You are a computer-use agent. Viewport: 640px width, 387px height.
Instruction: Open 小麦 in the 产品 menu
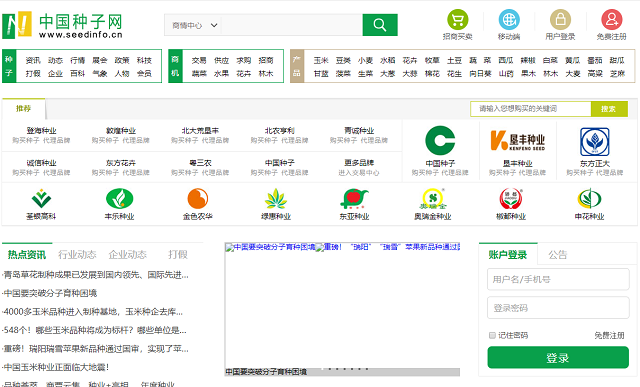click(x=365, y=60)
